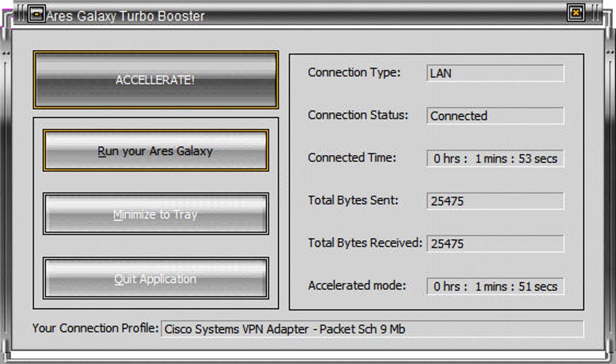Viewport: 616px width, 364px height.
Task: Click the Connected Time label
Action: click(x=352, y=158)
